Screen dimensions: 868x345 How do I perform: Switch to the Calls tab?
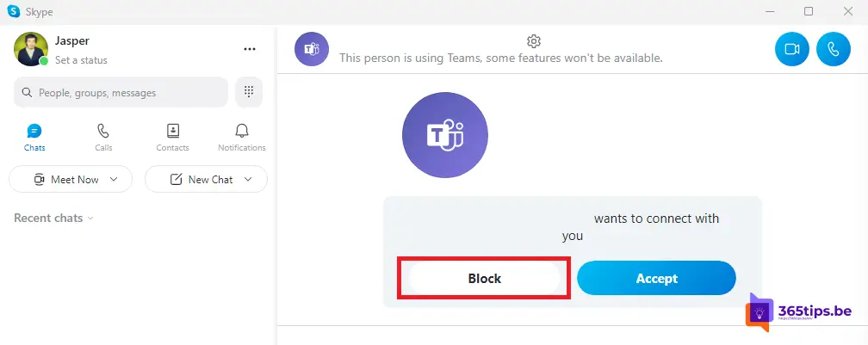(x=103, y=138)
